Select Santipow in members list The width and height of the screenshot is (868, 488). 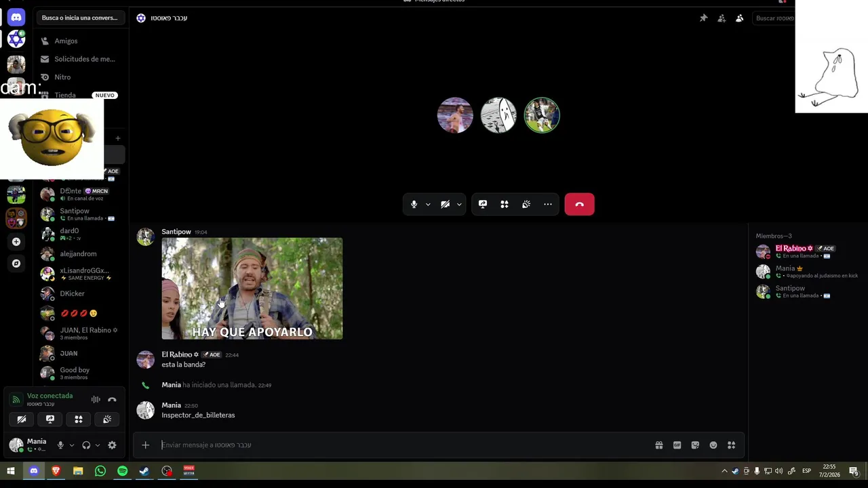pyautogui.click(x=807, y=291)
